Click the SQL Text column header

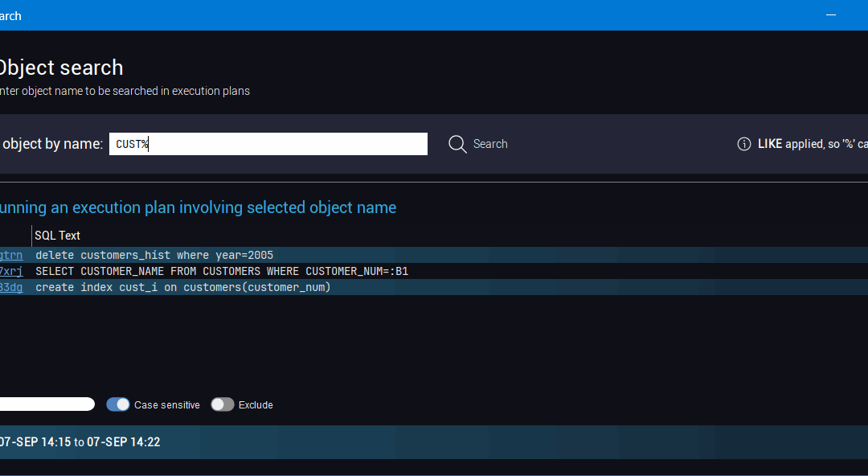click(58, 236)
